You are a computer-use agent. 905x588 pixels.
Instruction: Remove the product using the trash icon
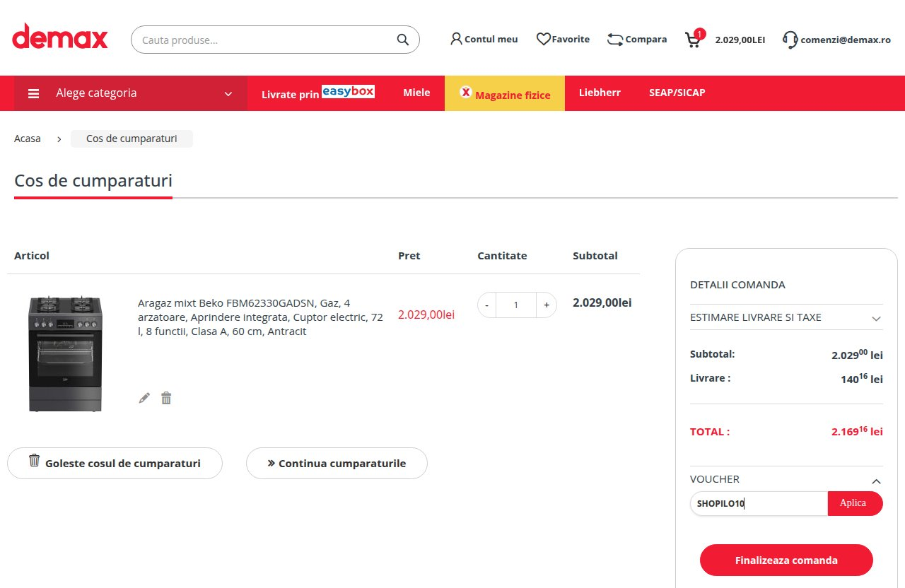[x=166, y=398]
